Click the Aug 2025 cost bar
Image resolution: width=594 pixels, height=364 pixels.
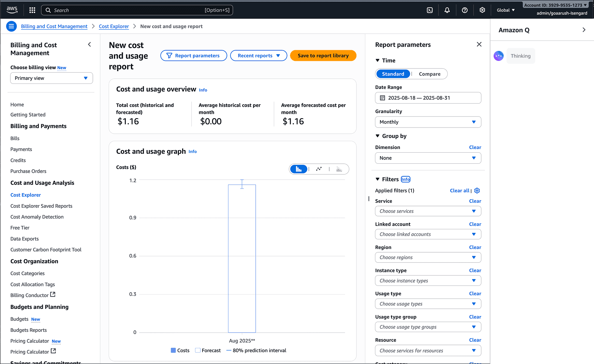242,259
